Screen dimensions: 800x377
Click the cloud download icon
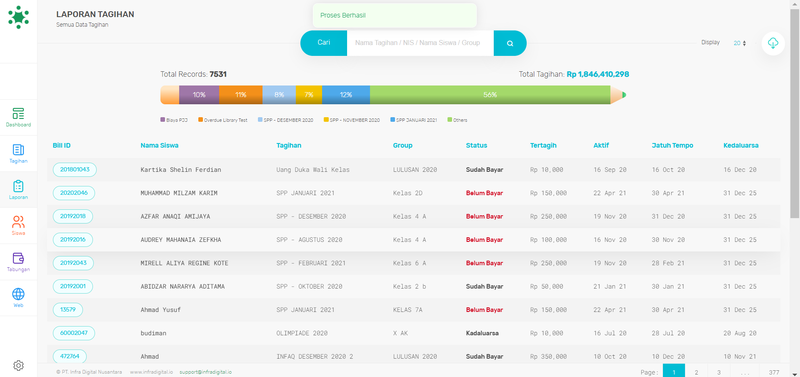tap(773, 43)
